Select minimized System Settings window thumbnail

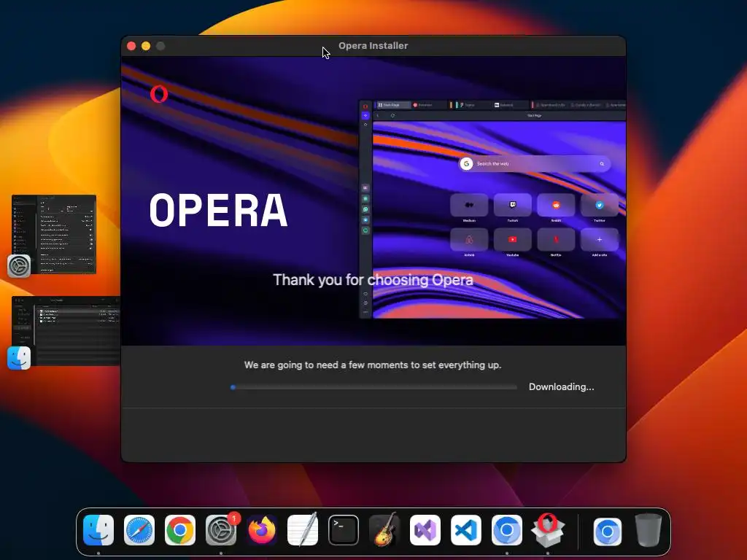pos(54,234)
